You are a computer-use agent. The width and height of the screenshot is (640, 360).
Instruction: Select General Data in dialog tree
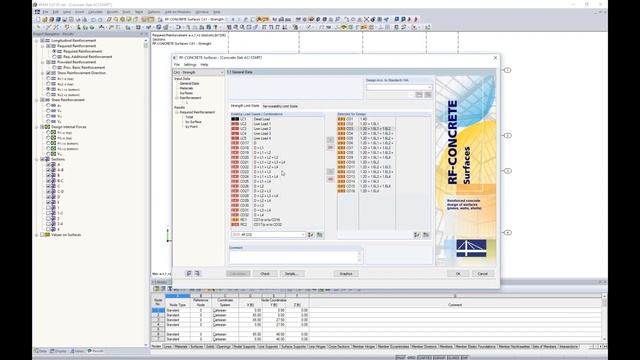(x=189, y=83)
